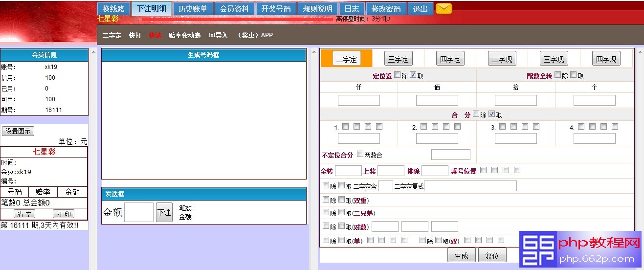Viewport: 644px width, 270px height.
Task: Check 取 for 二兄弟
Action: pyautogui.click(x=341, y=212)
